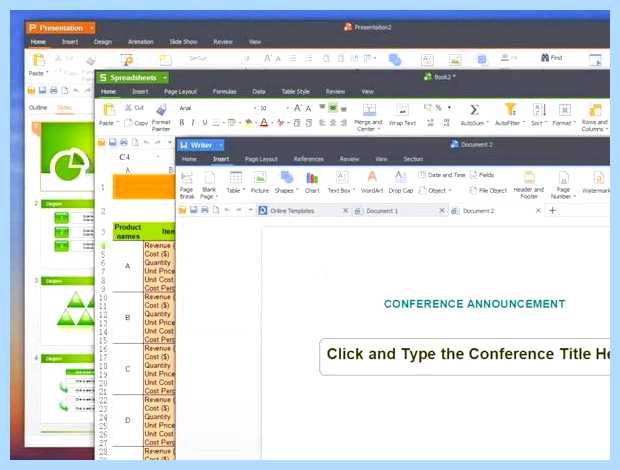Open the Section tab in Writer
This screenshot has width=620, height=470.
coord(413,159)
